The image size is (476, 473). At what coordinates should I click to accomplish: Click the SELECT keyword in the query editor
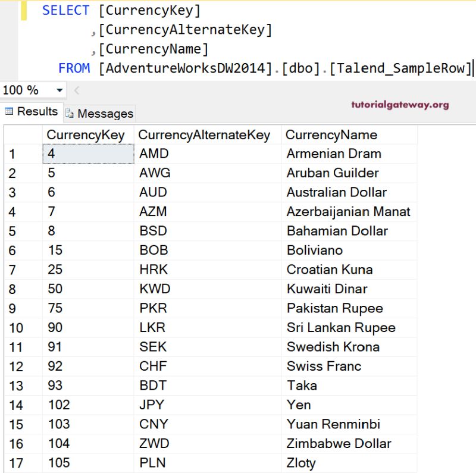click(65, 10)
